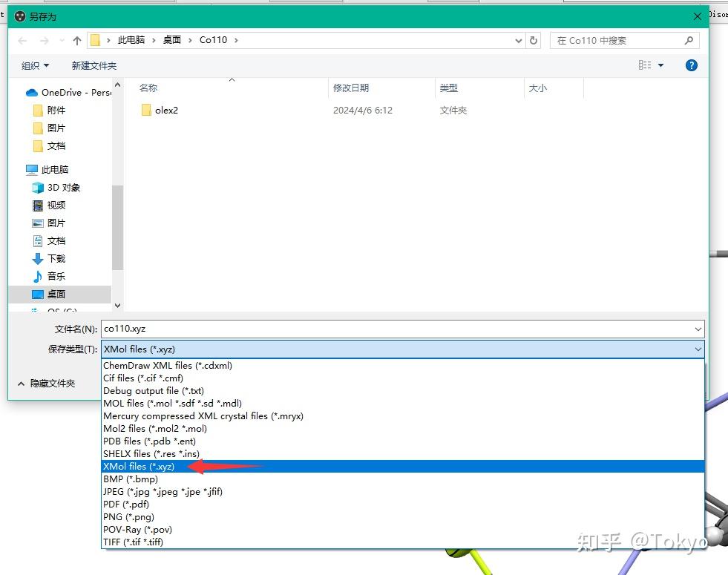Sort by 修改日期 column header
Viewport: 728px width, 575px height.
click(x=351, y=88)
